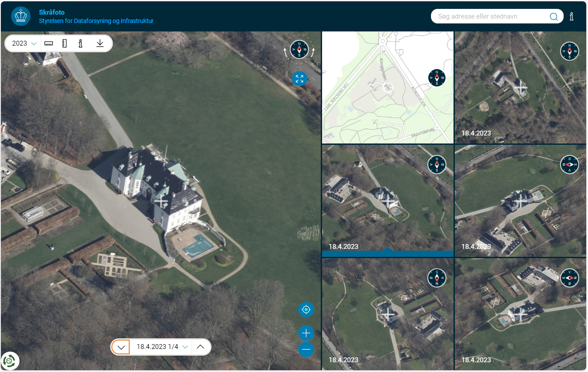Select the south-facing oblique thumbnail
This screenshot has width=588, height=372.
tap(388, 314)
